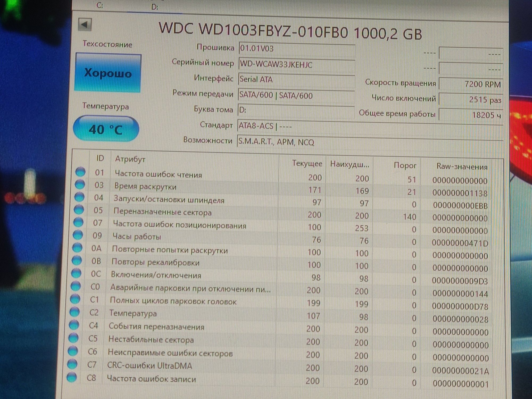Screen dimensions: 532x399
Task: Click raw value 000000000EBB
Action: point(460,205)
